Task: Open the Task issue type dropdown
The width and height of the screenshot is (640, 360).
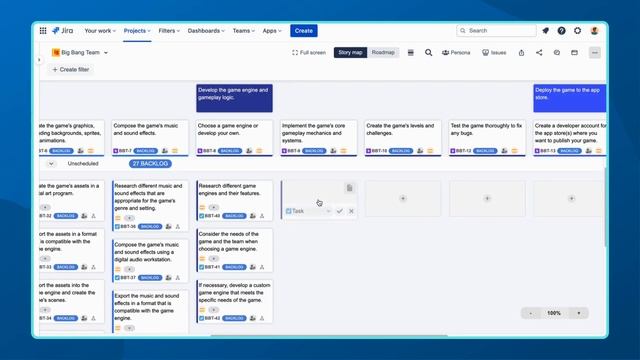Action: 308,211
